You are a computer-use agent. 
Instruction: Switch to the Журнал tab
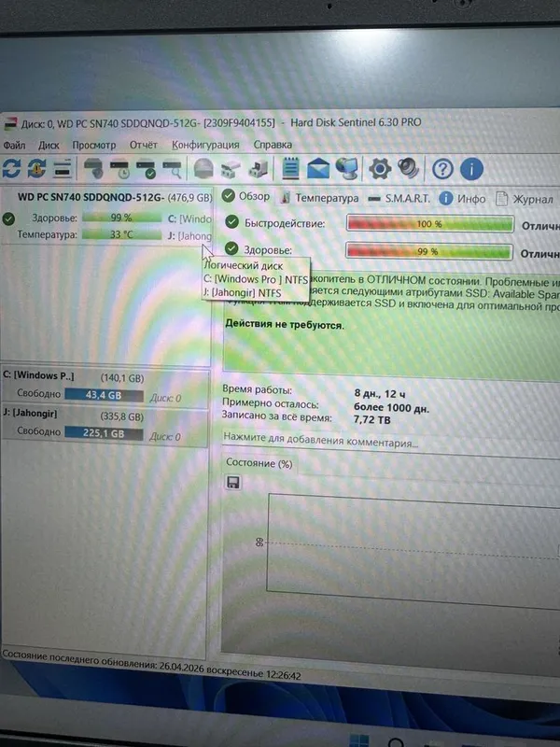[525, 199]
